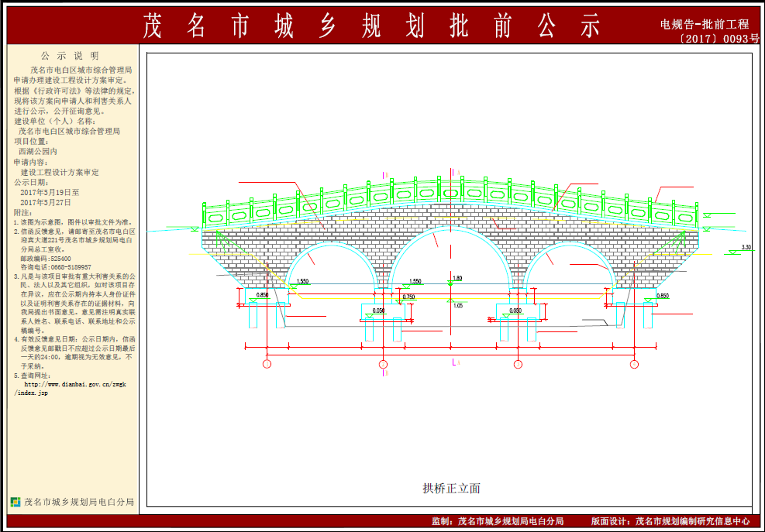
Task: Click the 公示说明 heading in the sidebar
Action: (70, 56)
